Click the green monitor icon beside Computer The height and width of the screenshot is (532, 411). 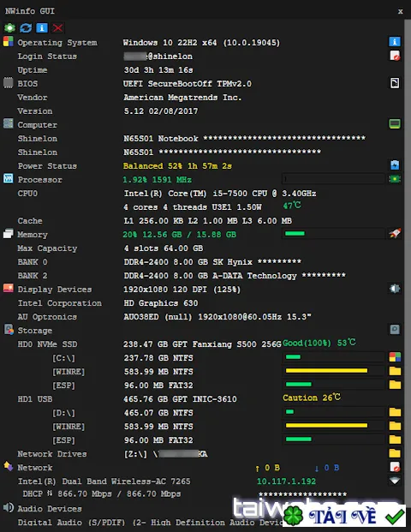395,124
